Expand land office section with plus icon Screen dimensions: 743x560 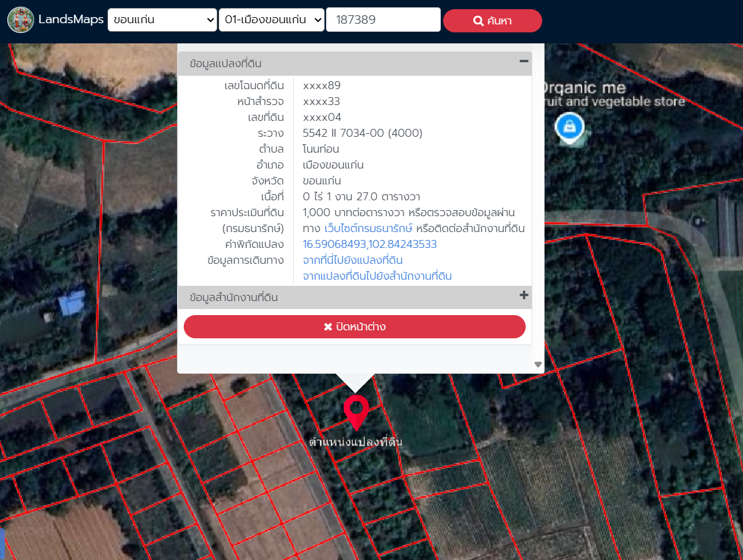click(x=523, y=296)
